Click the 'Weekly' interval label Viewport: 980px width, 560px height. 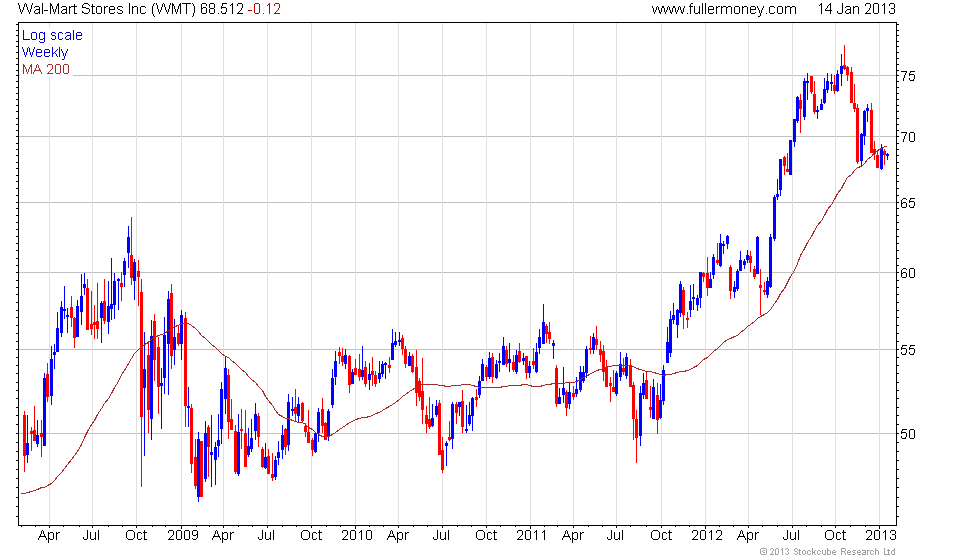[44, 52]
